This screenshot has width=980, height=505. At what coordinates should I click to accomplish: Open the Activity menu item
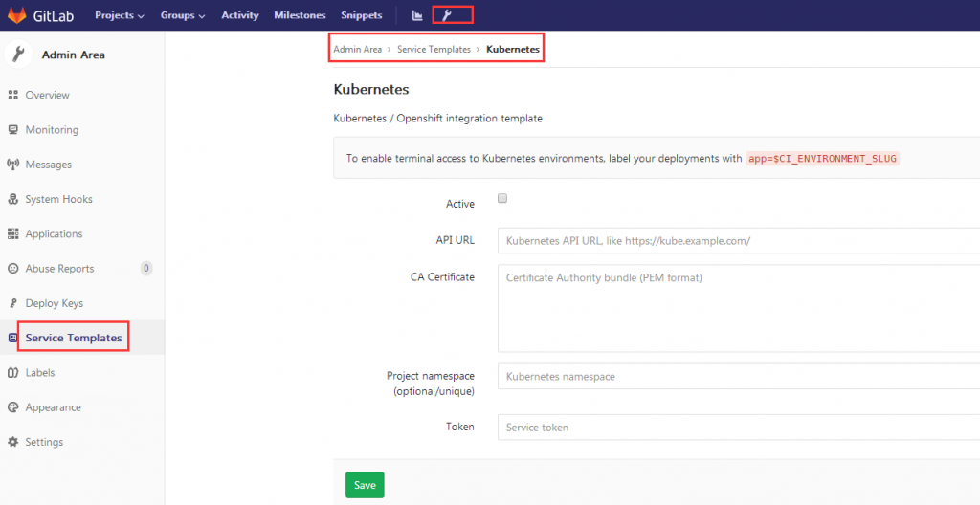pos(240,15)
